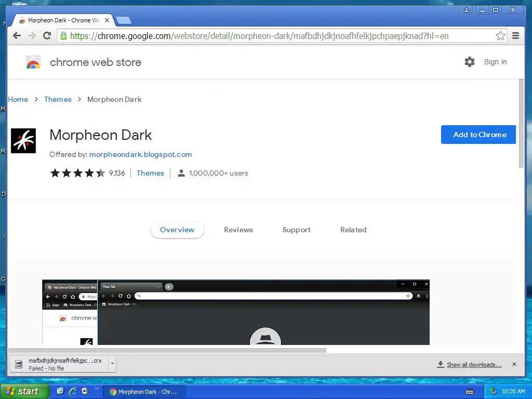Click the on-screen keyboard tray icon
Viewport: 532px width, 399px height.
point(470,392)
